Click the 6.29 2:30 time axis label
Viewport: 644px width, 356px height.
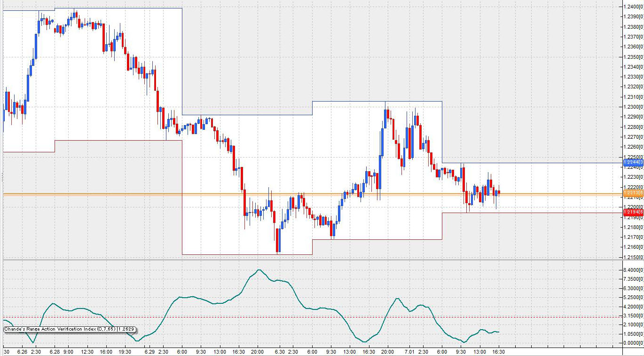pos(156,352)
